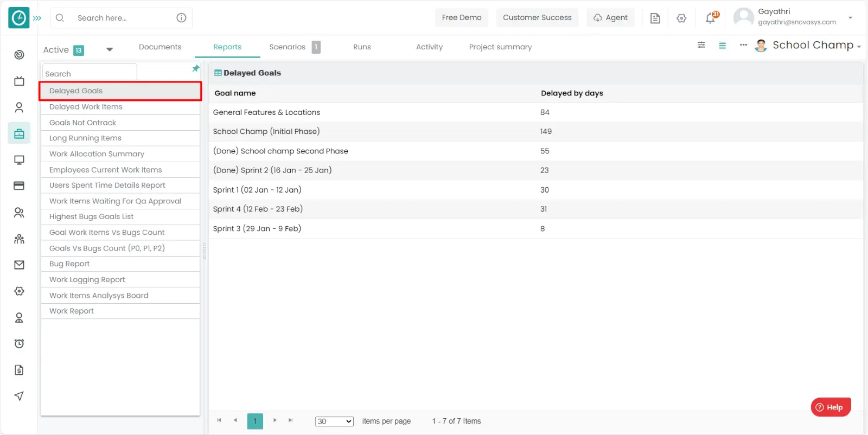This screenshot has width=868, height=435.
Task: Go to previous page pagination arrow
Action: click(235, 420)
